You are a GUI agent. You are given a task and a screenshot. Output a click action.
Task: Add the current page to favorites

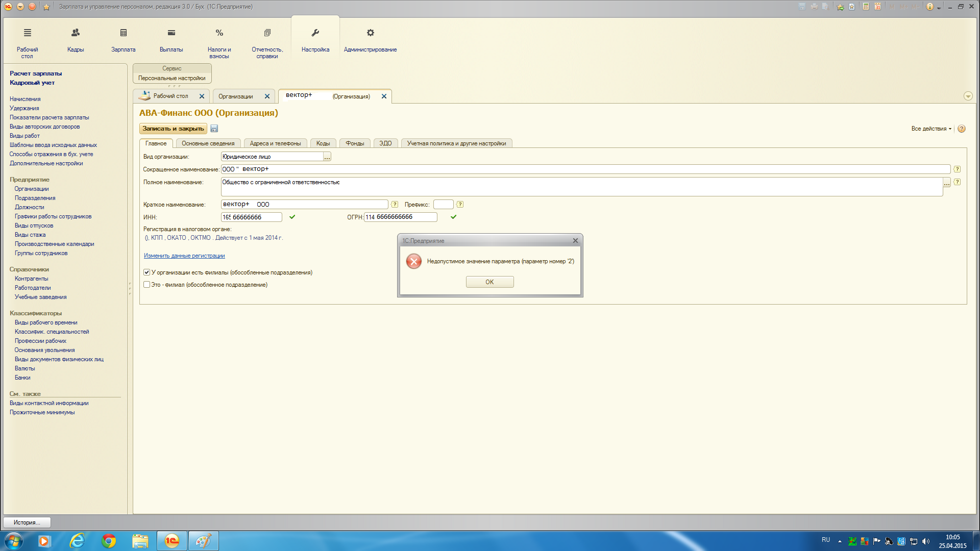(840, 7)
